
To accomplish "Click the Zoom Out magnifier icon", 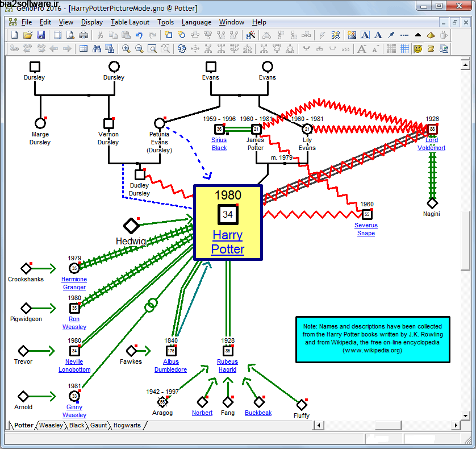I will pos(139,49).
